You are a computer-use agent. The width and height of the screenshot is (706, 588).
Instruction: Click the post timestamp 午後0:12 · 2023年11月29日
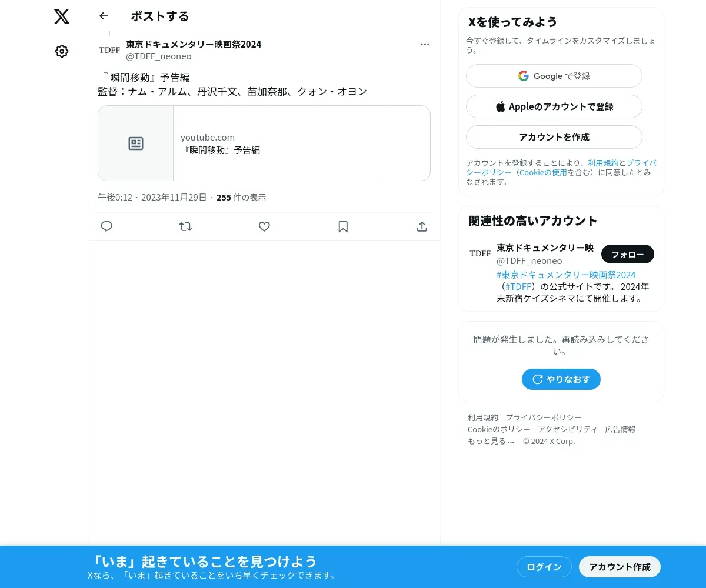(152, 198)
